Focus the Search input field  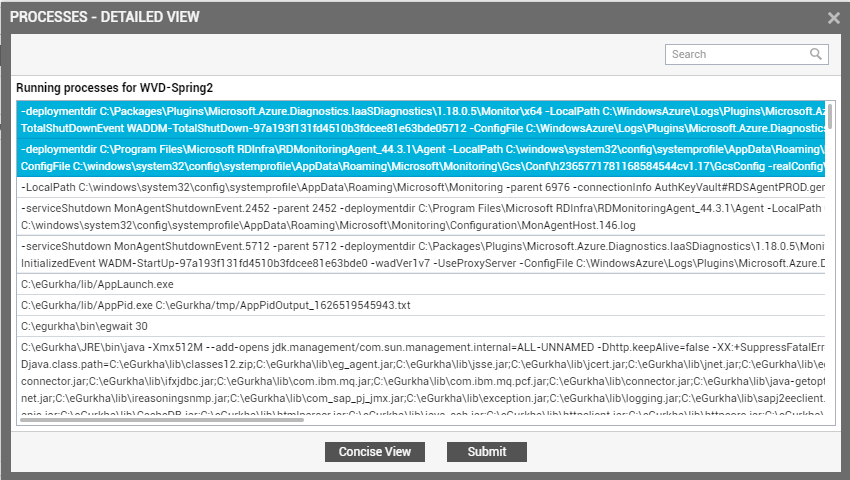[x=746, y=54]
